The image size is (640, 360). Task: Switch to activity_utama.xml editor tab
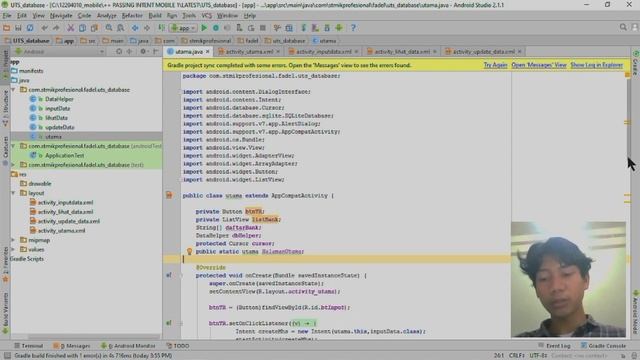tap(249, 52)
